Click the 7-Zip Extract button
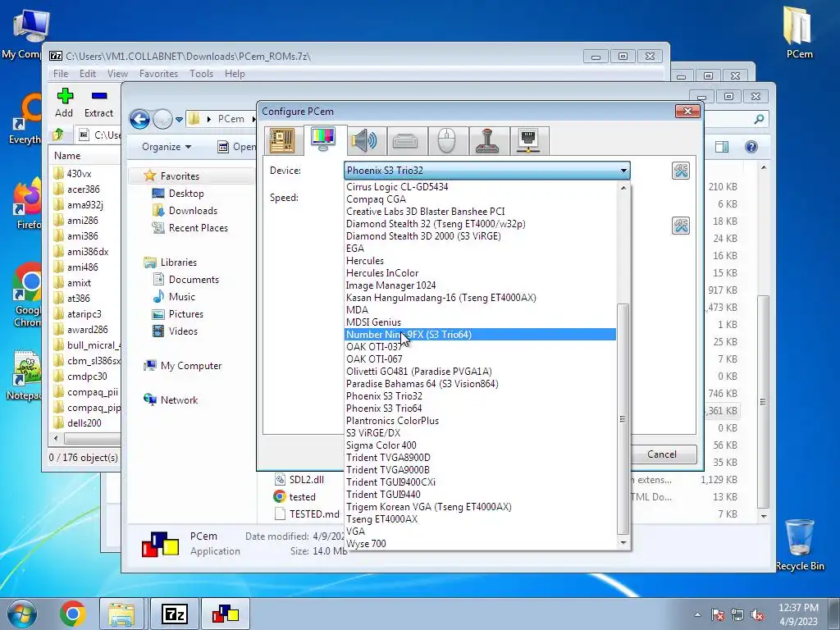The image size is (840, 630). (x=98, y=103)
